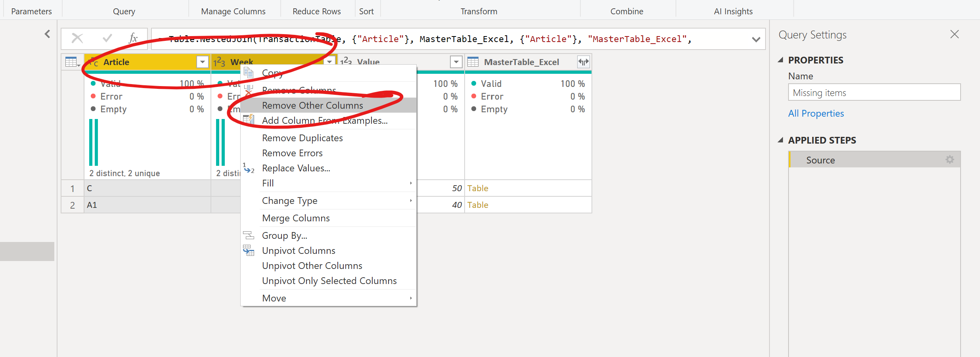Select Unpivot Other Columns menu entry
Image resolution: width=980 pixels, height=357 pixels.
tap(329, 266)
